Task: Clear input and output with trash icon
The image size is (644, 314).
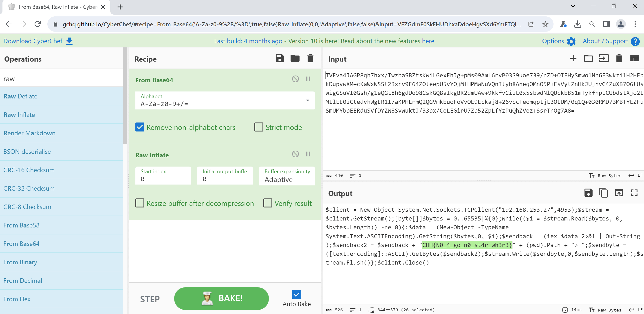Action: coord(619,58)
